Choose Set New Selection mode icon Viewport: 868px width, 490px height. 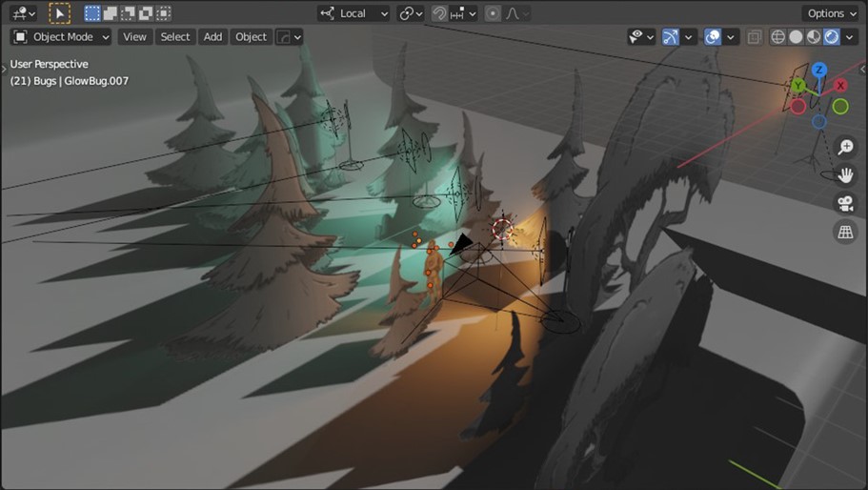(92, 13)
